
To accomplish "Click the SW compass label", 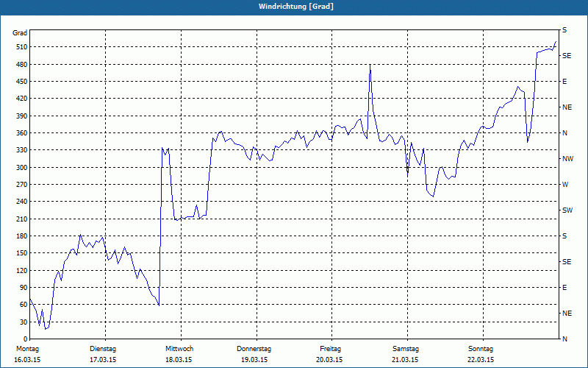I will pyautogui.click(x=567, y=210).
